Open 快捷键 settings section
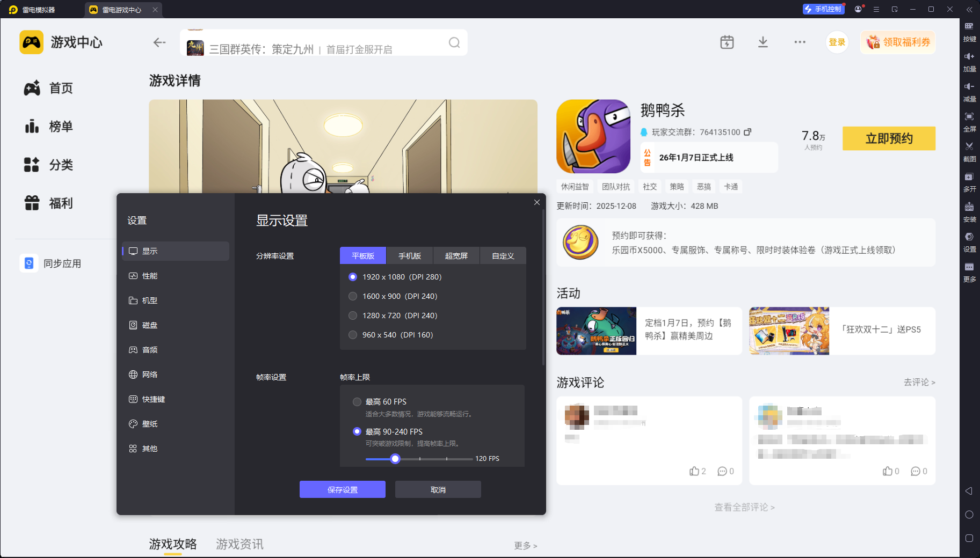This screenshot has width=980, height=558. click(x=176, y=399)
